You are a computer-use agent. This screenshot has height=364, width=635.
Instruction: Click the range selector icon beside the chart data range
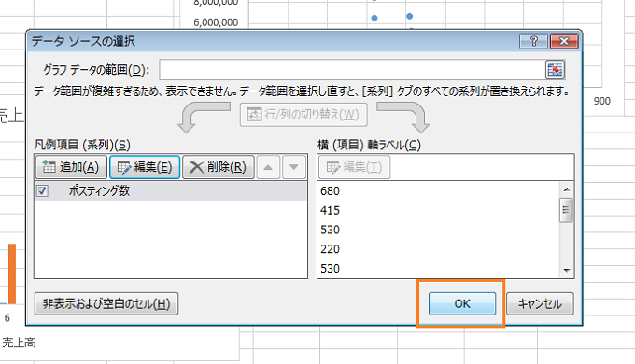pyautogui.click(x=555, y=70)
